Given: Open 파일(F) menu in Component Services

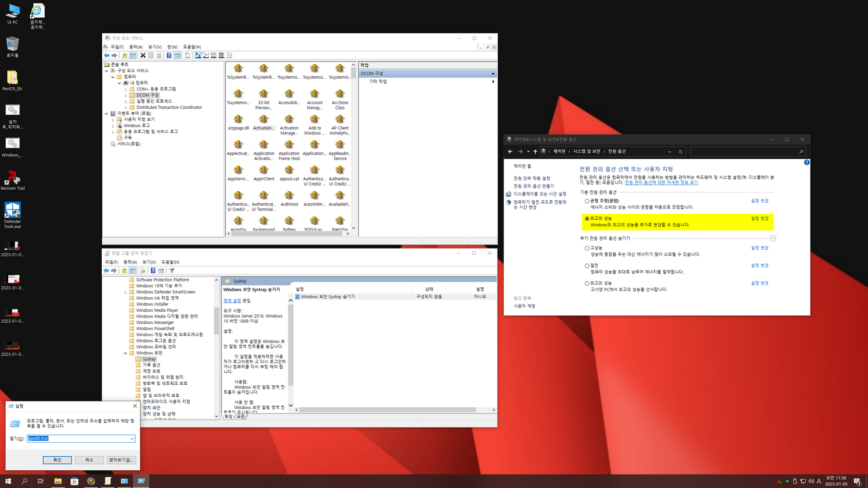Looking at the screenshot, I should click(x=117, y=47).
